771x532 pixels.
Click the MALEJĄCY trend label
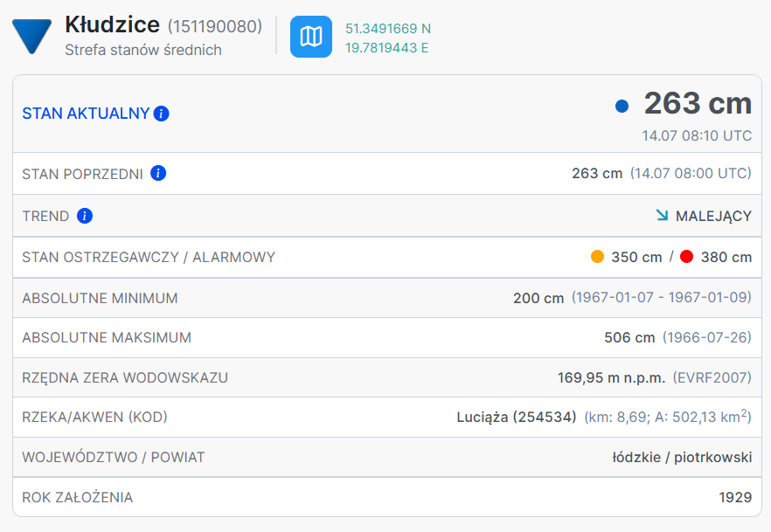[713, 216]
